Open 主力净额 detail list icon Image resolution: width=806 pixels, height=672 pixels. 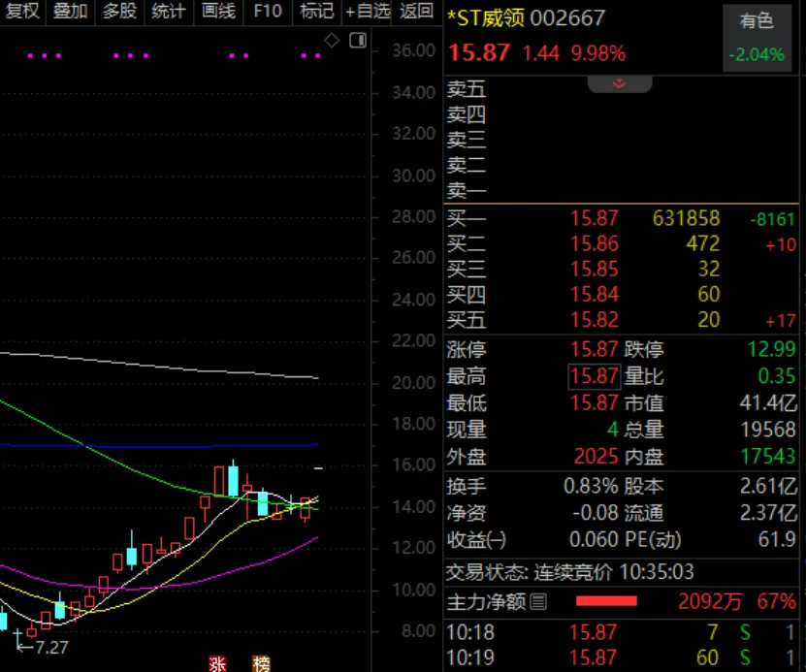[538, 601]
